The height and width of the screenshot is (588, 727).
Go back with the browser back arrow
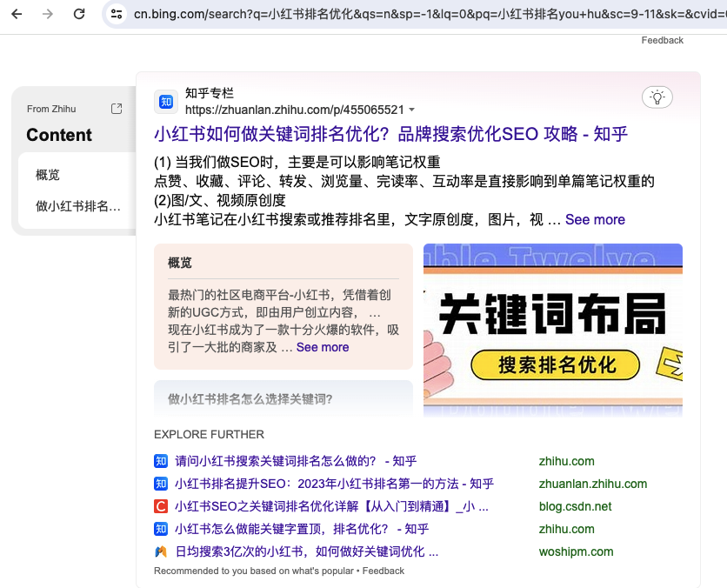coord(17,14)
